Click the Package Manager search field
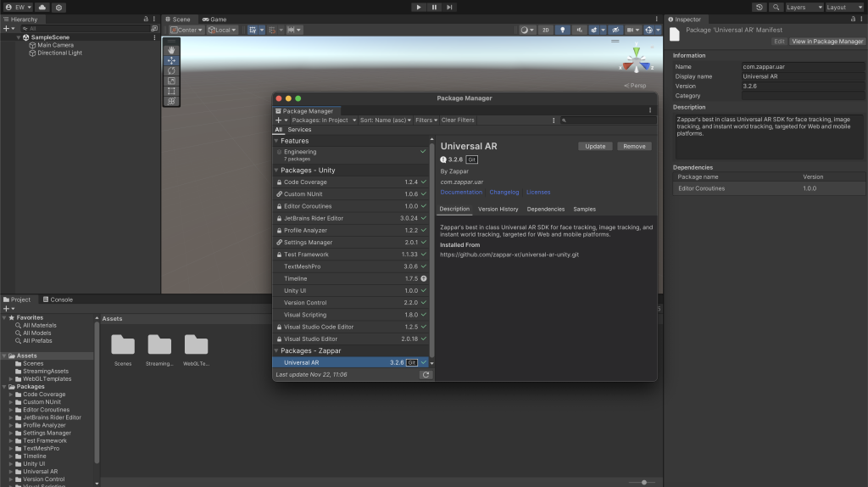The image size is (868, 487). coord(608,120)
